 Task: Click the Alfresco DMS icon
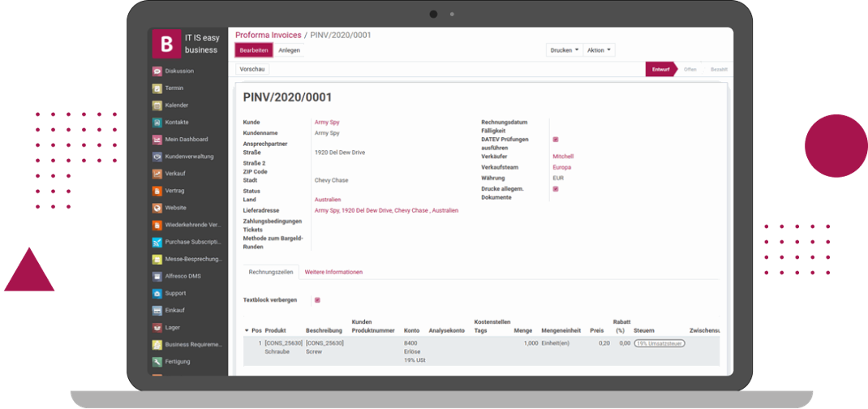click(157, 276)
